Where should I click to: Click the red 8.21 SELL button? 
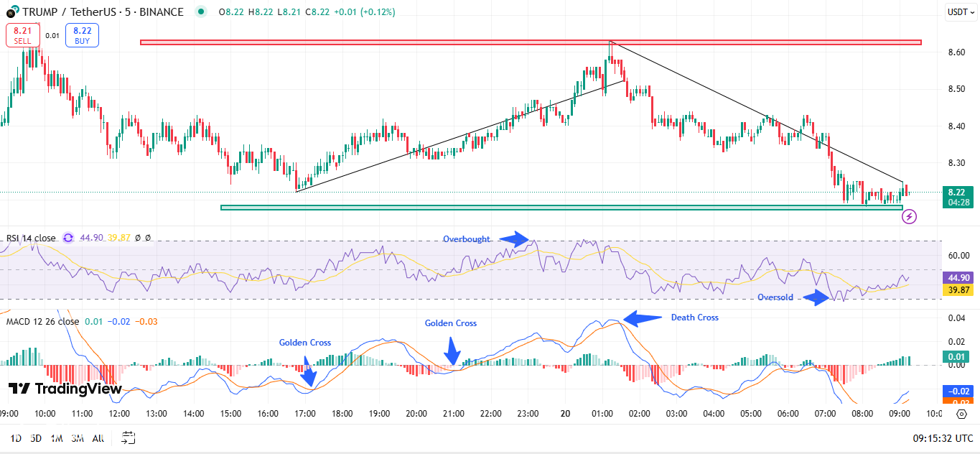point(23,35)
